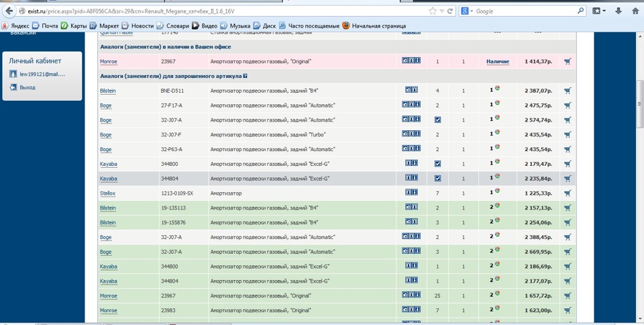Click the user profile icon in Личный кабинет

13,74
